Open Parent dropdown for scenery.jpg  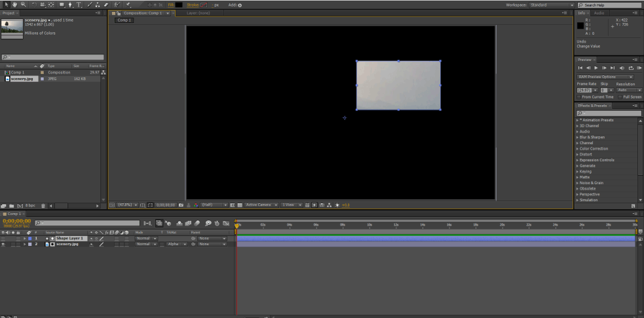pyautogui.click(x=212, y=244)
